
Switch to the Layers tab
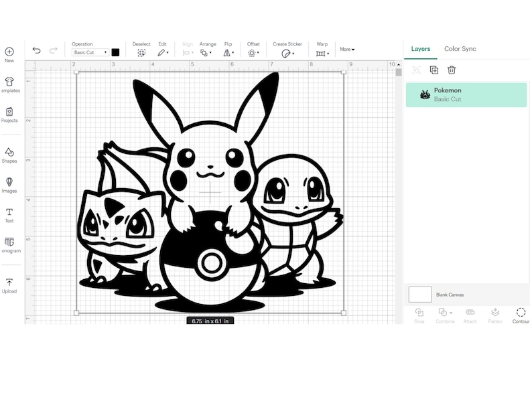click(421, 49)
